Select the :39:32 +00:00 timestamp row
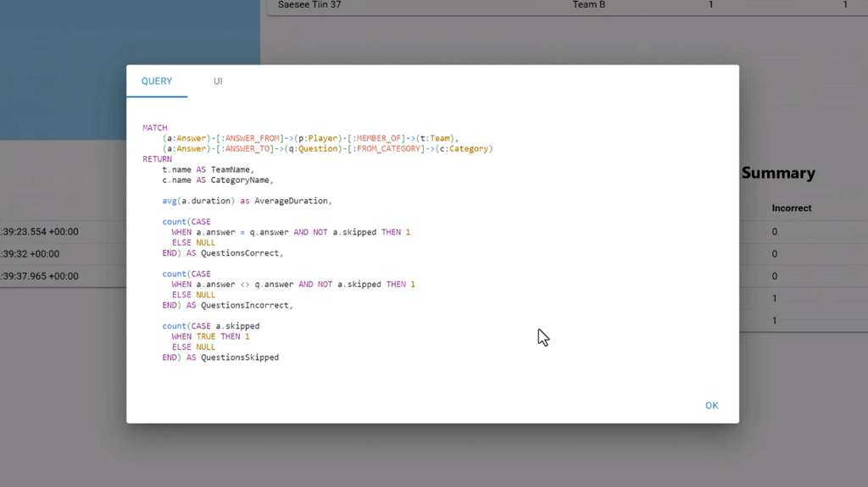The width and height of the screenshot is (868, 487). point(31,254)
